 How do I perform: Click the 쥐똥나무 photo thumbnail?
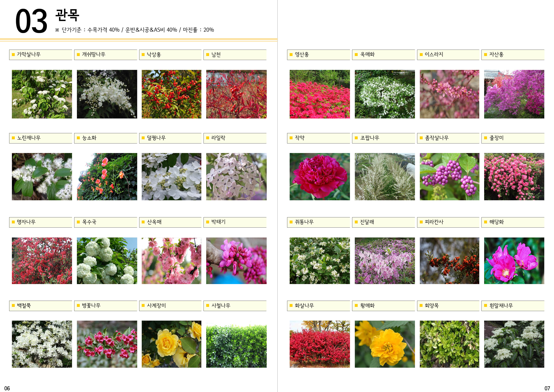(x=320, y=261)
